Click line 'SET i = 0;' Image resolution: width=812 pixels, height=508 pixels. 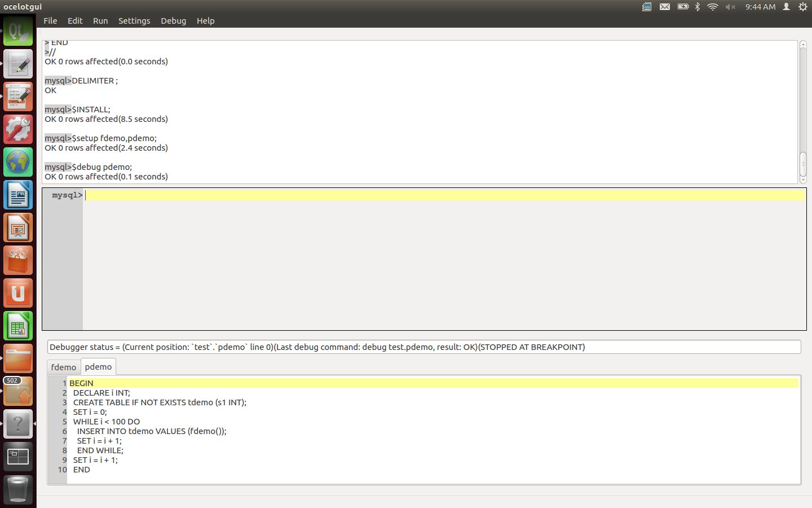pyautogui.click(x=90, y=412)
